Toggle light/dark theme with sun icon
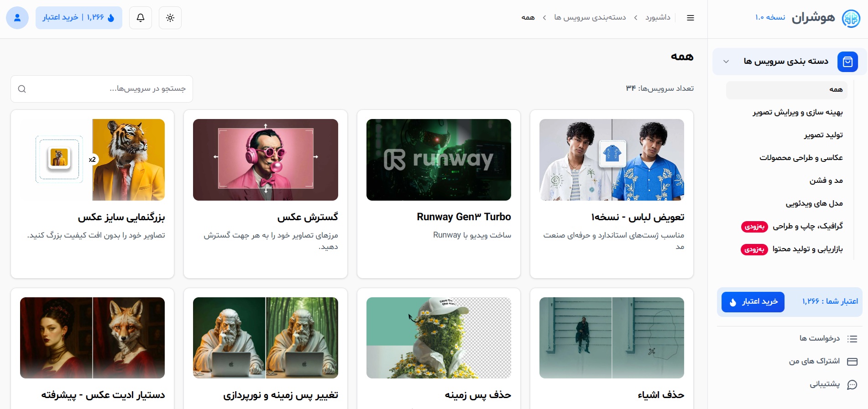This screenshot has width=868, height=409. pos(170,18)
